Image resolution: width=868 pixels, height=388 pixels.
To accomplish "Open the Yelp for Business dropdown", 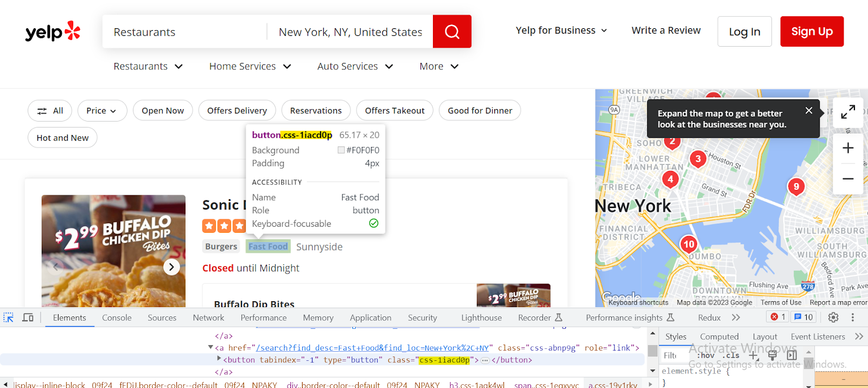I will [x=561, y=30].
